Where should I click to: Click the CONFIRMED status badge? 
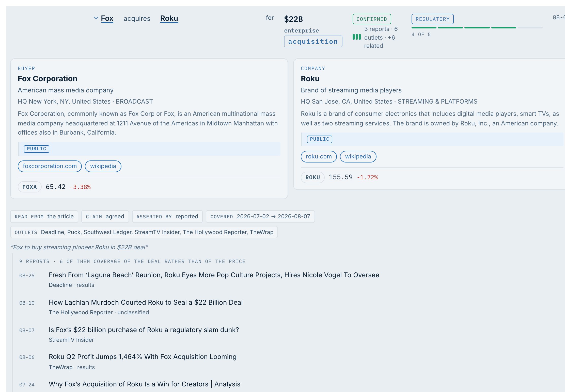[x=372, y=19]
